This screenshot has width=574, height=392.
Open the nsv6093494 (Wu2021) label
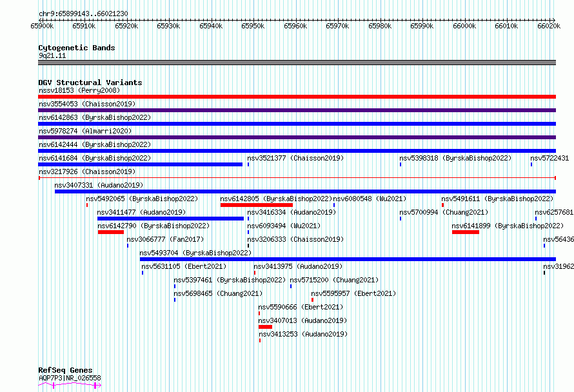click(284, 226)
